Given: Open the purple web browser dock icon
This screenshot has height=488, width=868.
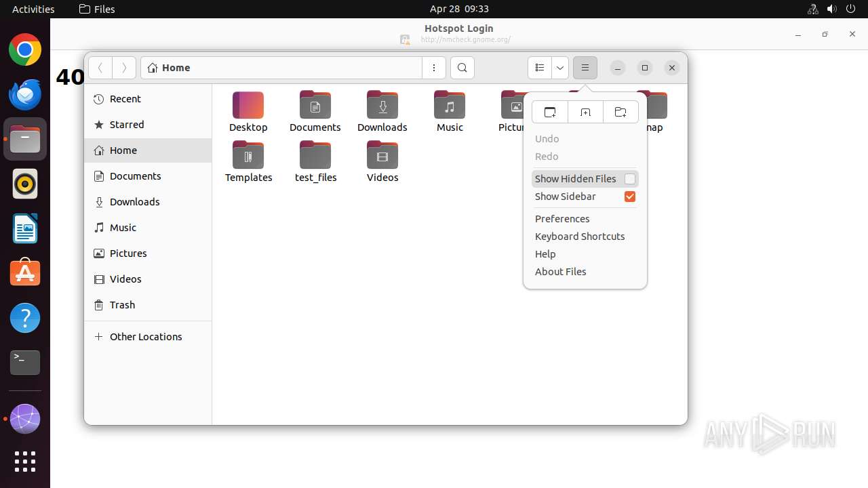Looking at the screenshot, I should click(25, 419).
